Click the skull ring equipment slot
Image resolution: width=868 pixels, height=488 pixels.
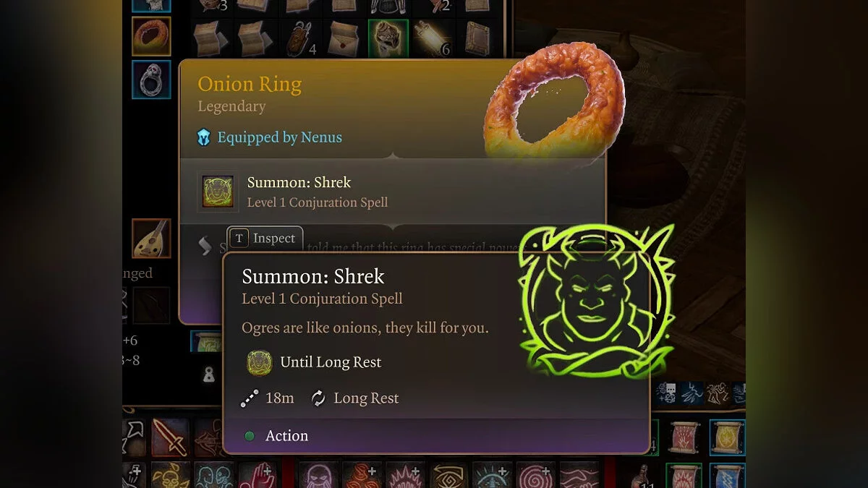coord(151,80)
